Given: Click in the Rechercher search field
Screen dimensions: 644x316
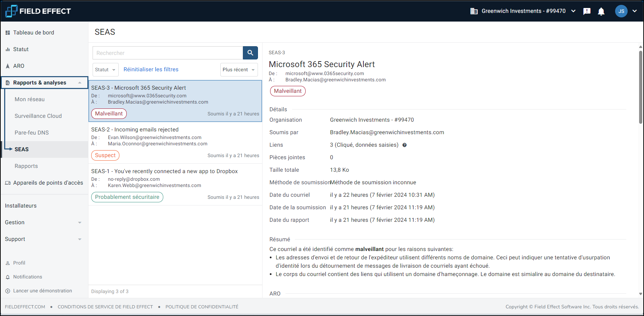Looking at the screenshot, I should [168, 53].
